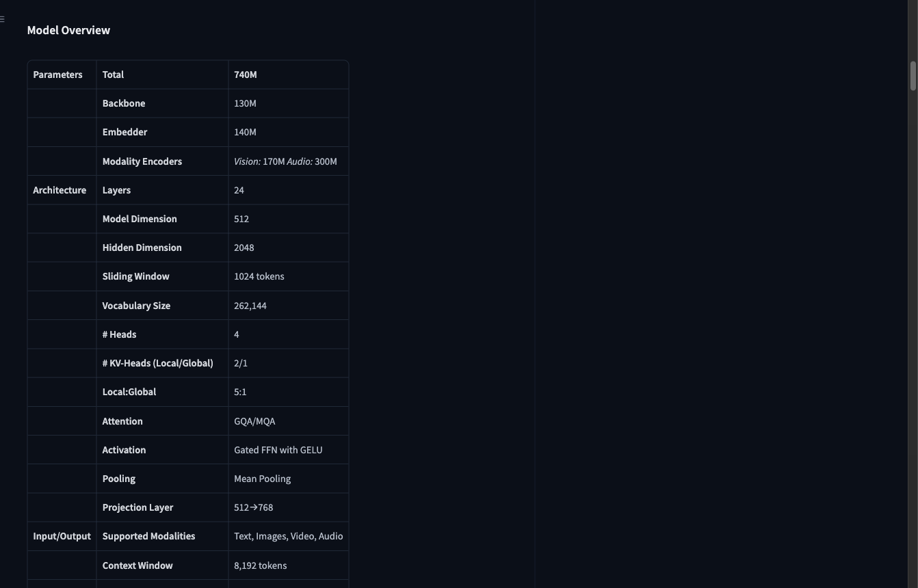Click the vertical scrollbar thumb
This screenshot has height=588, width=918.
(913, 76)
